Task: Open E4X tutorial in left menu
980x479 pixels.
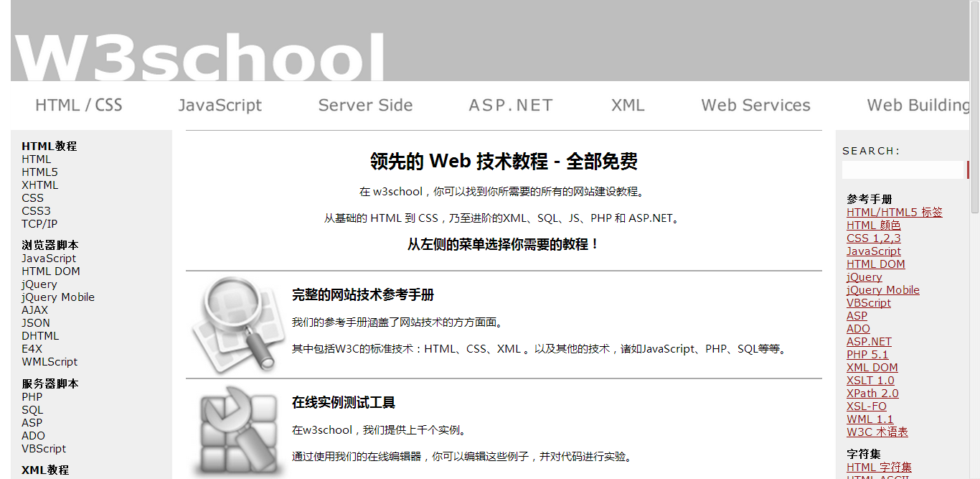Action: click(x=32, y=349)
